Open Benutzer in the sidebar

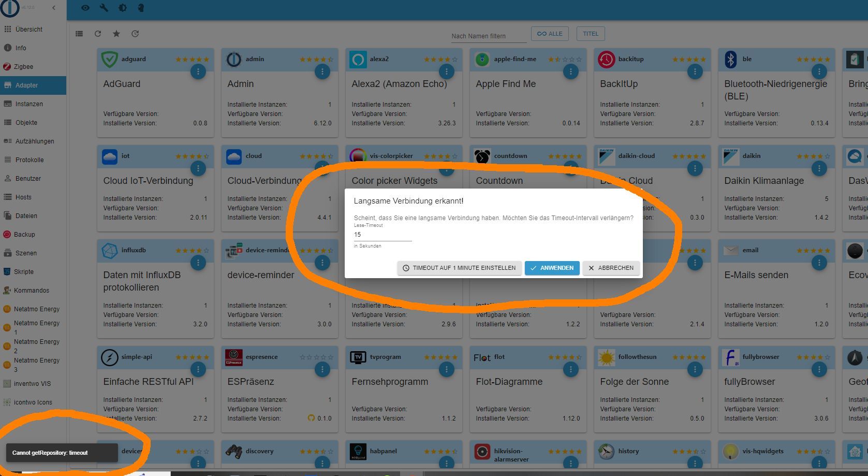click(33, 179)
